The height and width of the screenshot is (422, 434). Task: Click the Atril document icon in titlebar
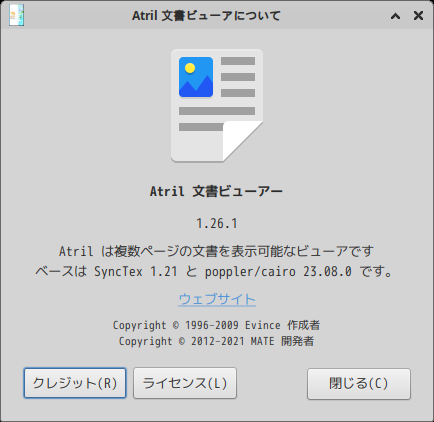(x=17, y=15)
